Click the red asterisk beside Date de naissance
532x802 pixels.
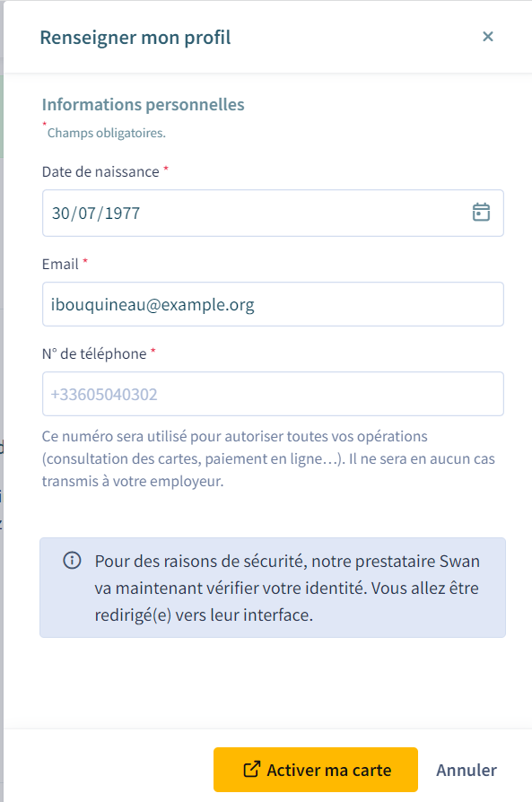[x=166, y=169]
